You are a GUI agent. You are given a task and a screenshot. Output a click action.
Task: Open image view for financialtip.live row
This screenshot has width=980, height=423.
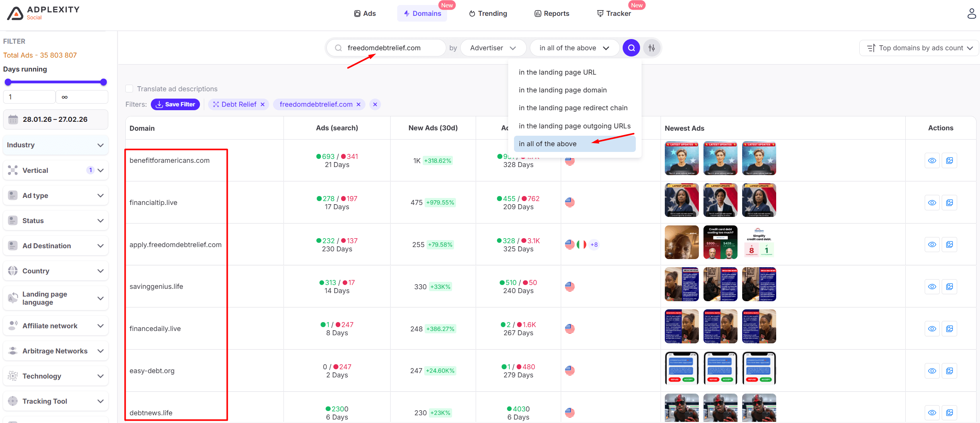pos(949,203)
